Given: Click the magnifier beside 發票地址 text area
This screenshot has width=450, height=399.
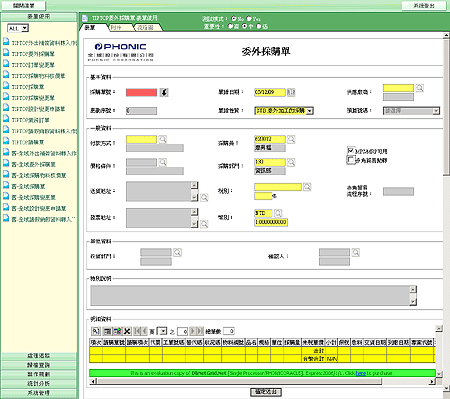Looking at the screenshot, I should tap(204, 224).
